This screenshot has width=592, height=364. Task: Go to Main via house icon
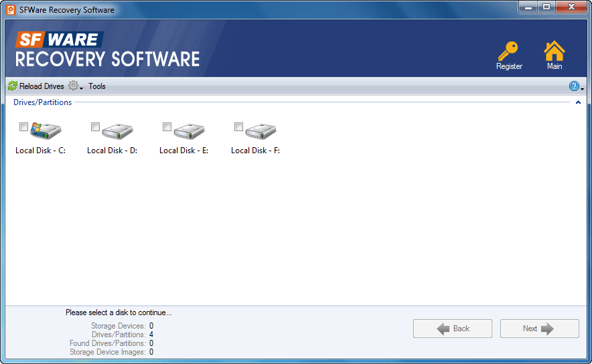tap(554, 51)
